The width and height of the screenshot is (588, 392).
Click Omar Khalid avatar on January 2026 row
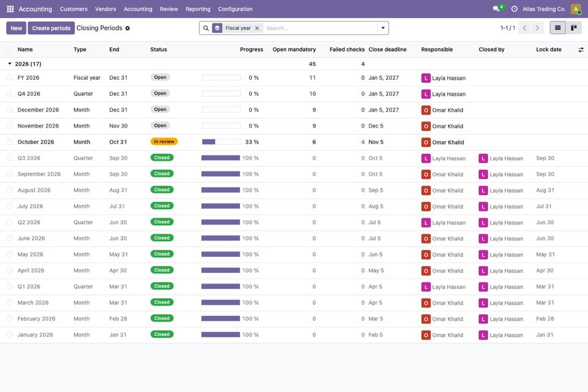[x=426, y=335]
